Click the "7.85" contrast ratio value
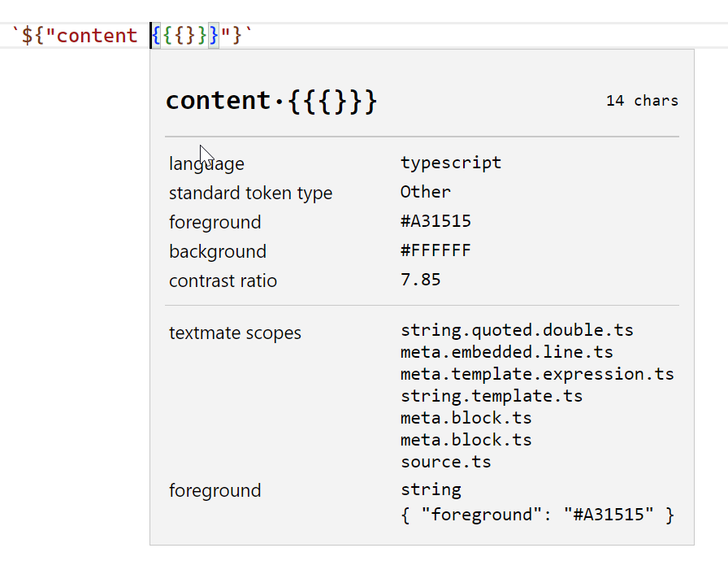 coord(420,279)
